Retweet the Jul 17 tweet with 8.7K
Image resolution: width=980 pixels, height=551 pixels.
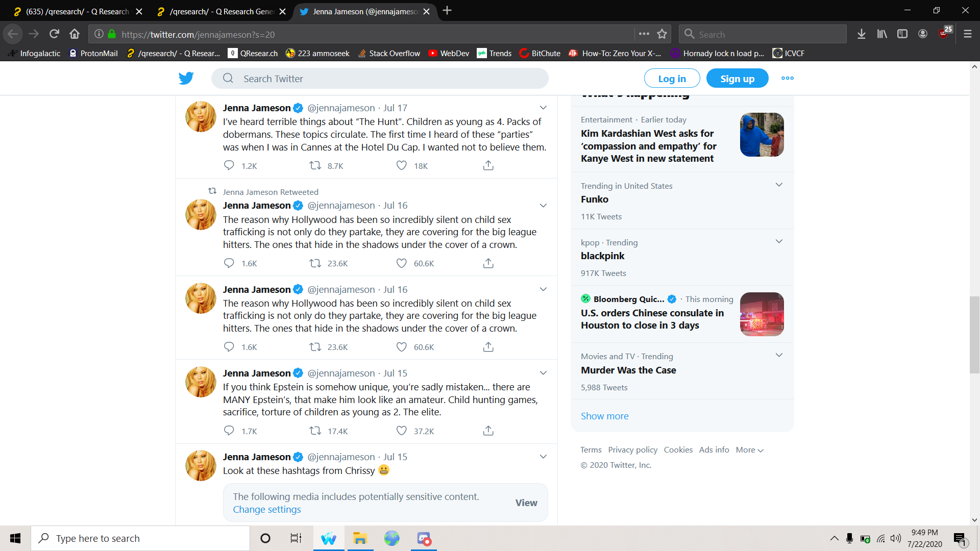coord(315,165)
